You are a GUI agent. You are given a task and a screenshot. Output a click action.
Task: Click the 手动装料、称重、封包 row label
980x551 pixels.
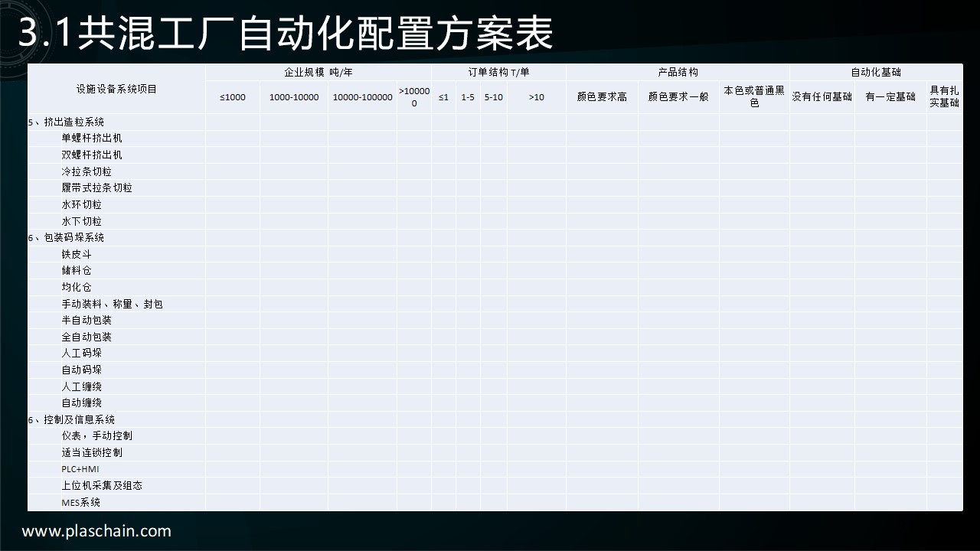(x=112, y=305)
